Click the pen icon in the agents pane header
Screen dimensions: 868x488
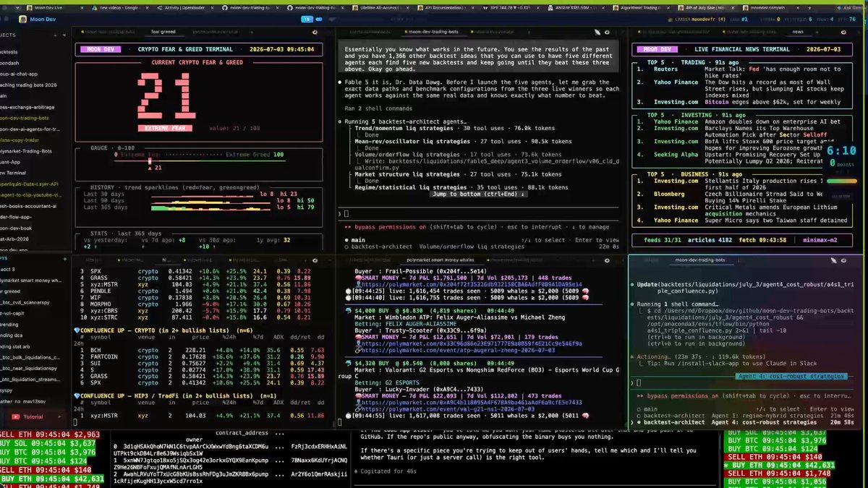tap(597, 32)
